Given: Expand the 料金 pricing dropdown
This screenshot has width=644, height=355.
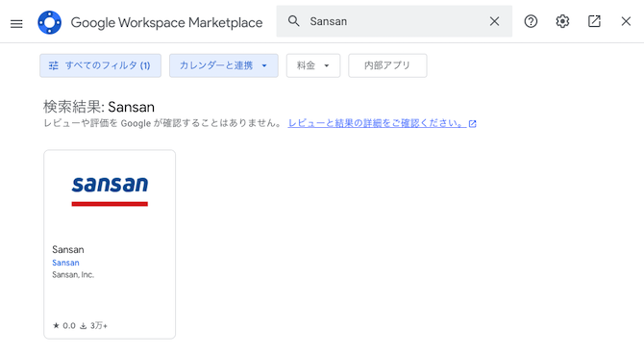Looking at the screenshot, I should 313,65.
